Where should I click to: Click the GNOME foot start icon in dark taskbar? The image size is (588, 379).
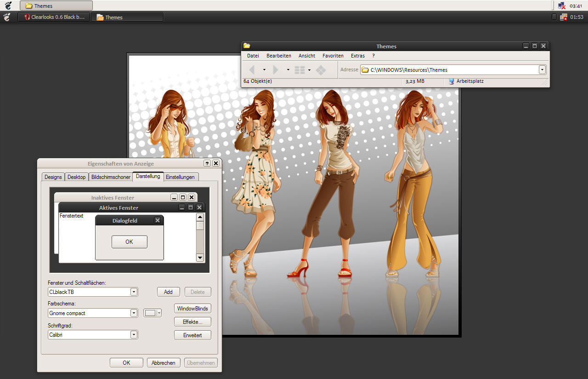click(7, 17)
